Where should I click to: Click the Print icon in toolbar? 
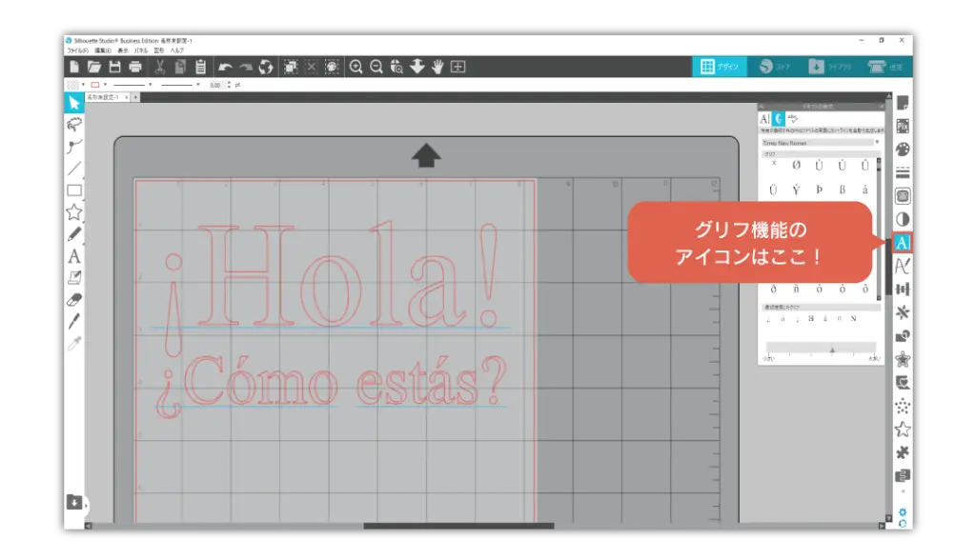pyautogui.click(x=135, y=67)
